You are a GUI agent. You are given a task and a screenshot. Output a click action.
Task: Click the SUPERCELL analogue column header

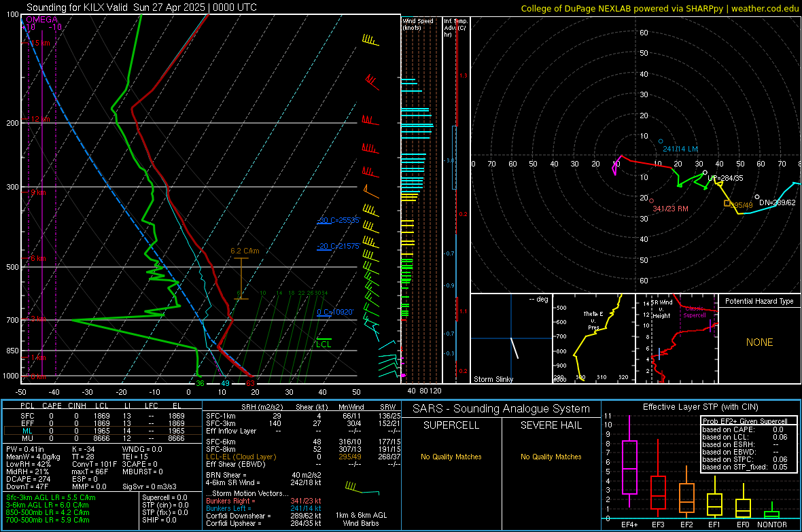(451, 425)
